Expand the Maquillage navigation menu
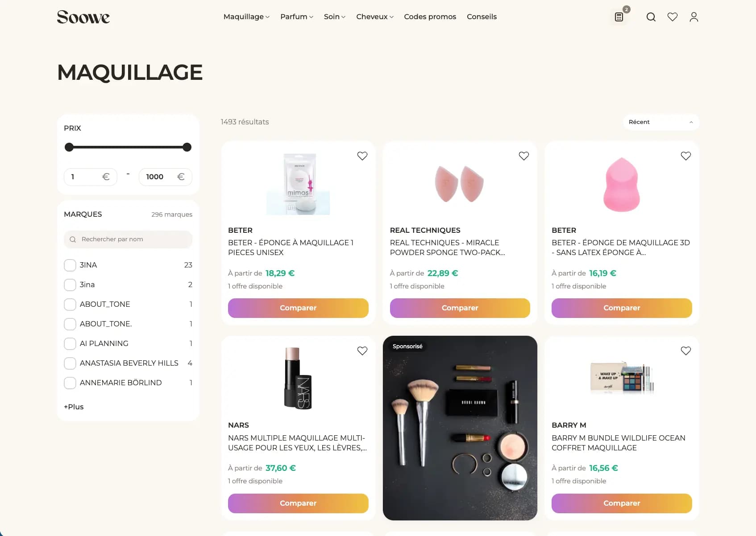The width and height of the screenshot is (756, 536). pyautogui.click(x=246, y=17)
